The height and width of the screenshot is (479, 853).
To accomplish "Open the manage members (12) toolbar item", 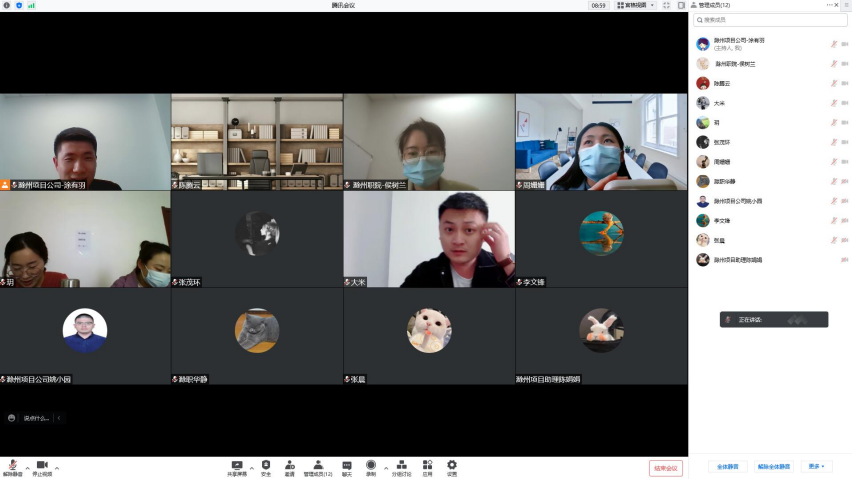I will pos(318,466).
